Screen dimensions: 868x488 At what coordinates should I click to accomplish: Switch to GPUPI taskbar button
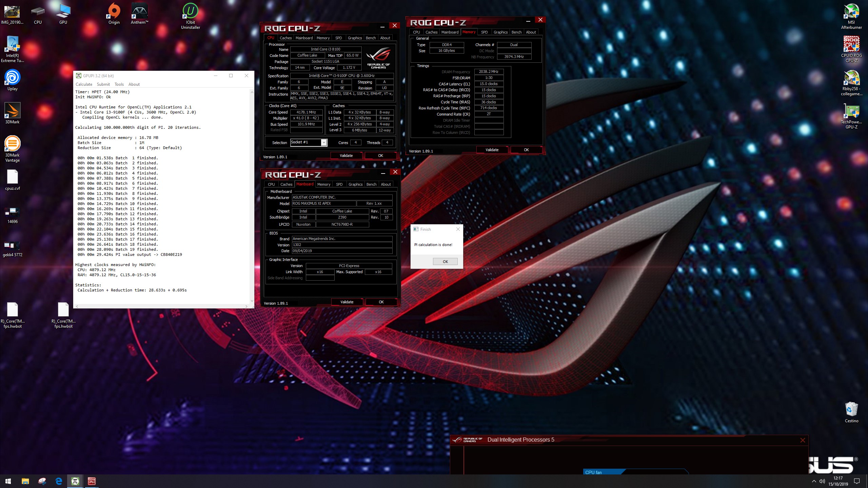(x=75, y=481)
